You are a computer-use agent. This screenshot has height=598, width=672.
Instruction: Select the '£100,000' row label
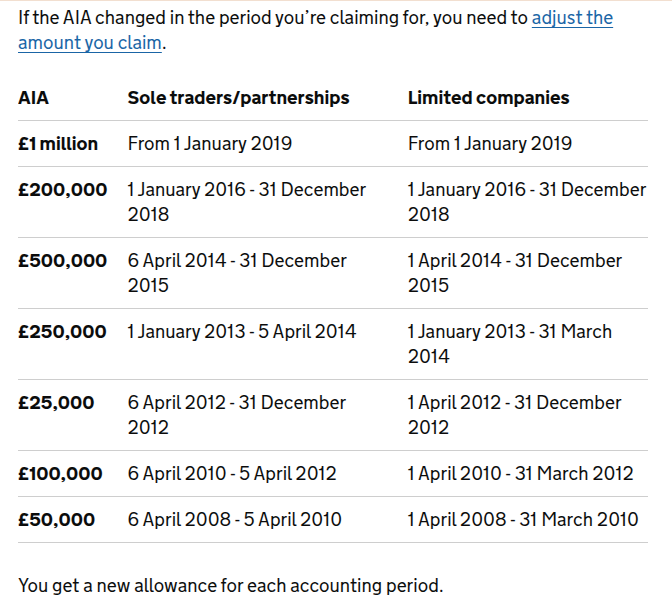(60, 474)
